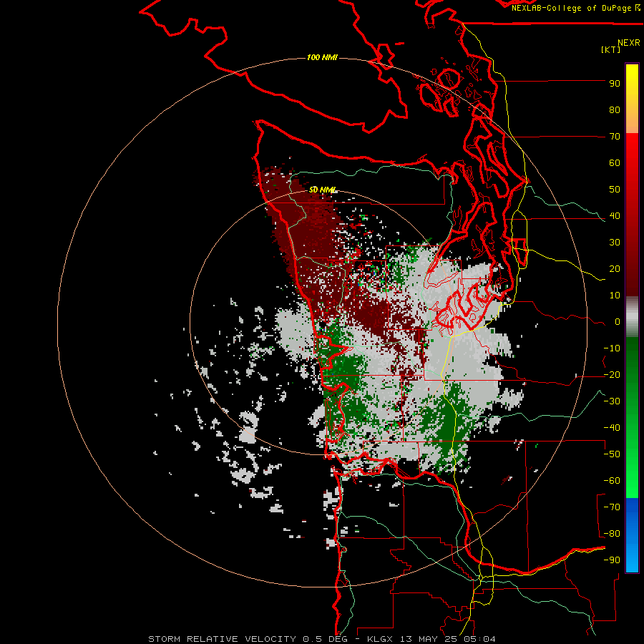Image resolution: width=644 pixels, height=644 pixels.
Task: Click the -90 value on the velocity scale
Action: pos(612,560)
